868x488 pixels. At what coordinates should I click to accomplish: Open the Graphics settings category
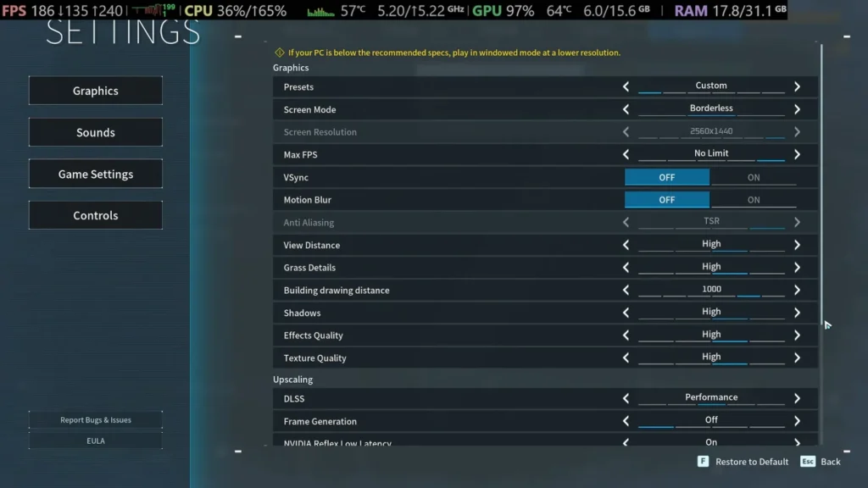coord(95,91)
